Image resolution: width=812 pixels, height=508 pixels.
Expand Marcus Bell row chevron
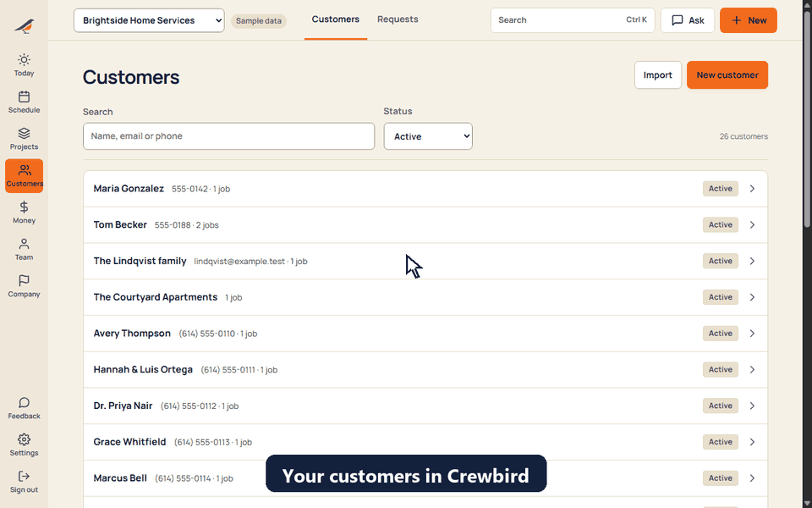[x=752, y=478]
